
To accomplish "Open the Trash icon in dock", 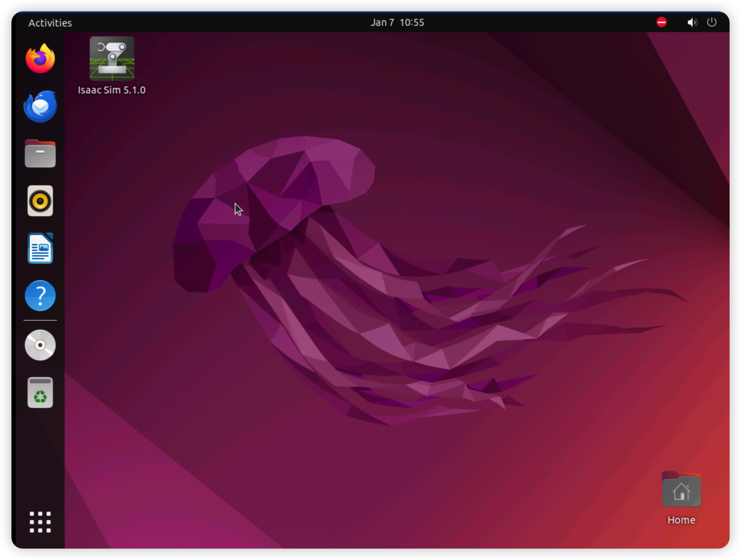I will pos(40,392).
